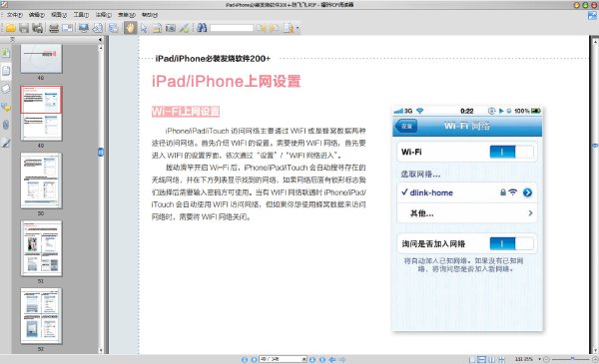The image size is (599, 364).
Task: Open the Help menu
Action: (x=149, y=15)
